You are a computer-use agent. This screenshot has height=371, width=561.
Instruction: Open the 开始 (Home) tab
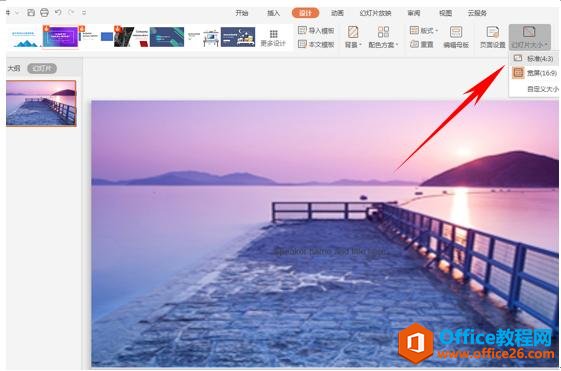click(x=242, y=13)
